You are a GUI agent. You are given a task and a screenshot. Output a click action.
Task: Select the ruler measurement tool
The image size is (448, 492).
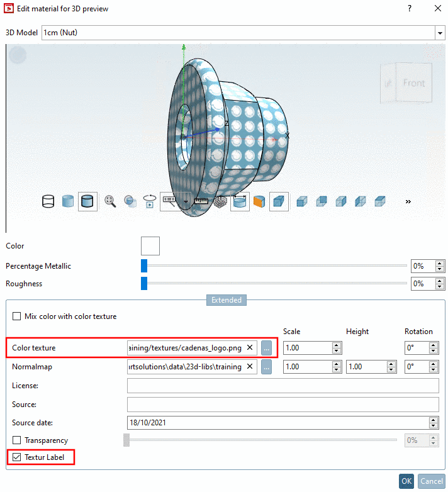[201, 201]
